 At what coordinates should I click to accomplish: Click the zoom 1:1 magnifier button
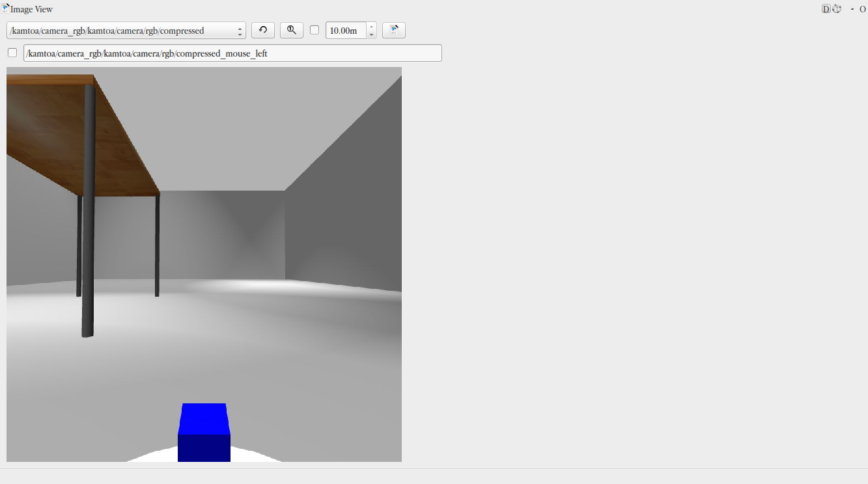pos(292,31)
